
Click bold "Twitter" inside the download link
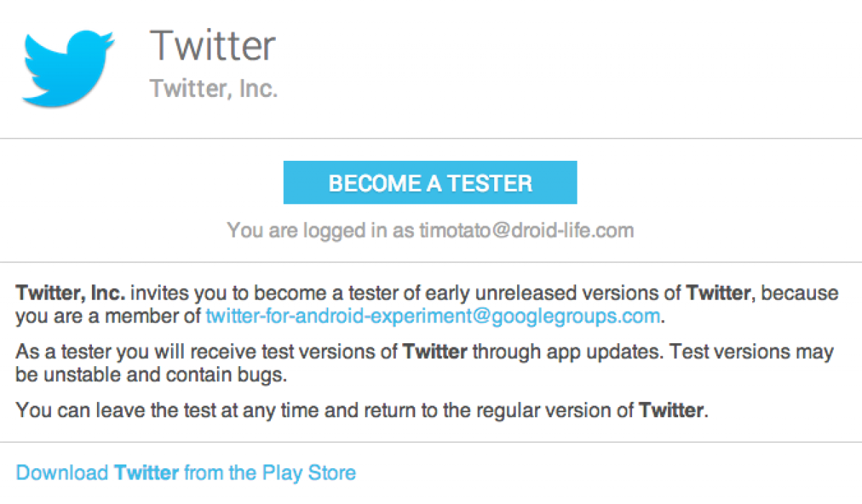click(147, 473)
